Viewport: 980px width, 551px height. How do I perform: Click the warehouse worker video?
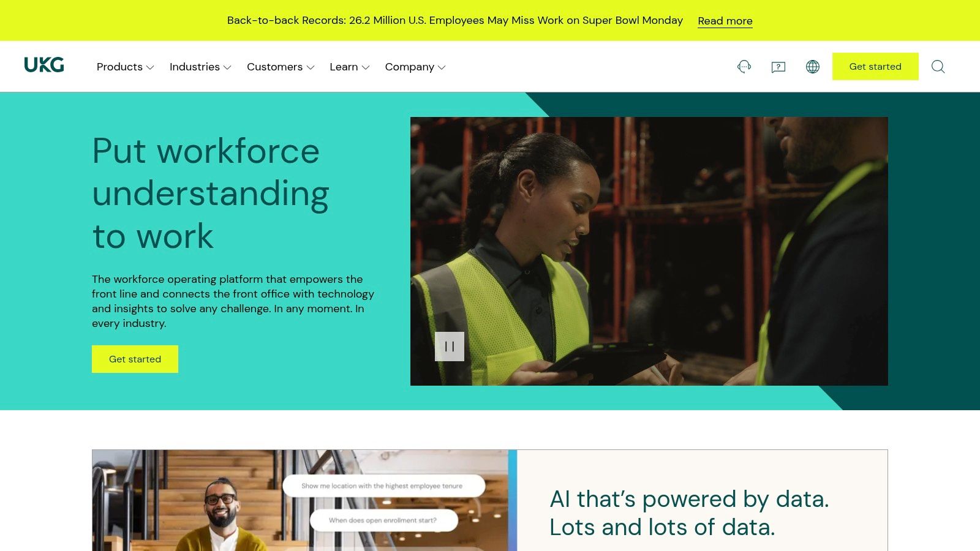click(x=649, y=251)
